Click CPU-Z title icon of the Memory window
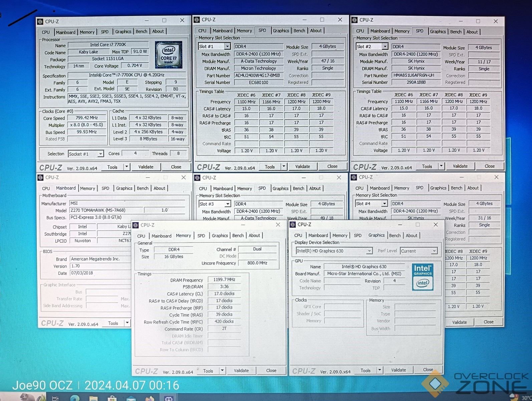The height and width of the screenshot is (401, 532). click(136, 225)
